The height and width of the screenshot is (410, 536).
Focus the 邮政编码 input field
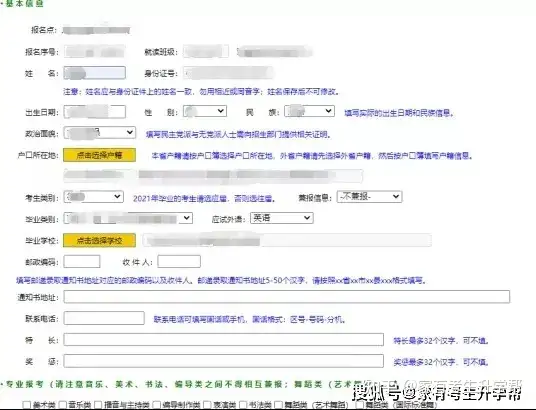click(x=82, y=262)
